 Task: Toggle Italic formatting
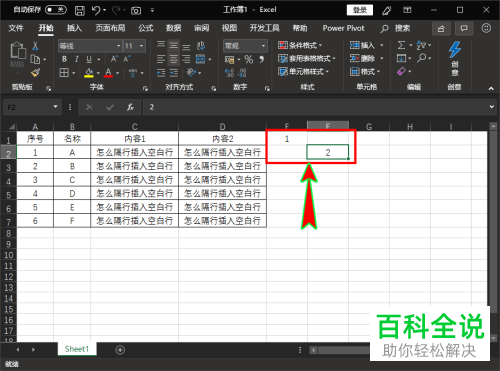[x=77, y=59]
